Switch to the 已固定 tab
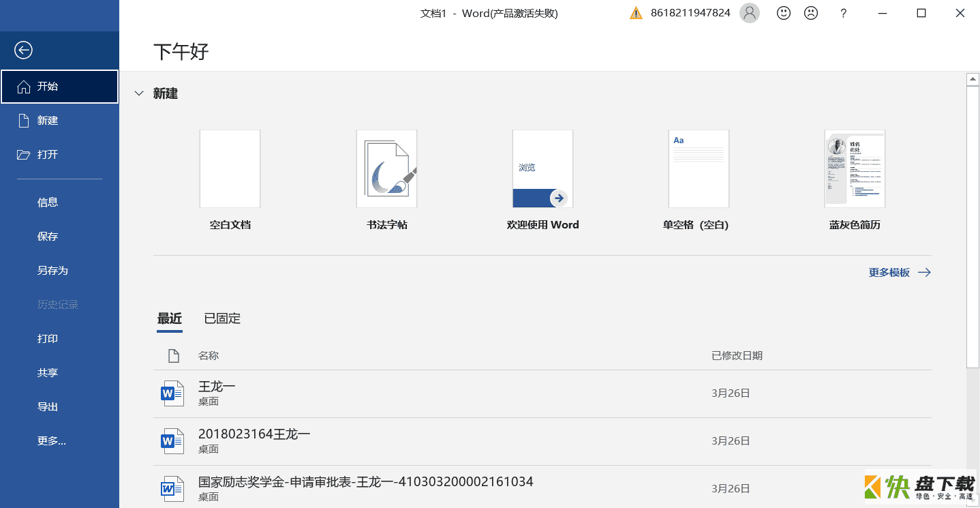This screenshot has height=508, width=980. pyautogui.click(x=222, y=318)
